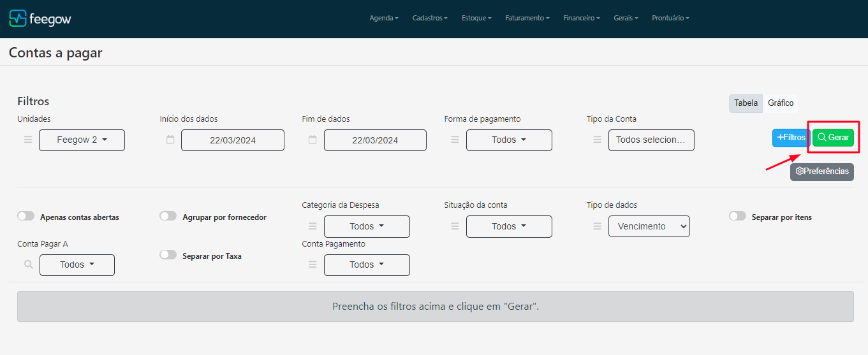The width and height of the screenshot is (868, 355).
Task: Click search icon beside Conta Pagar A
Action: [x=28, y=264]
